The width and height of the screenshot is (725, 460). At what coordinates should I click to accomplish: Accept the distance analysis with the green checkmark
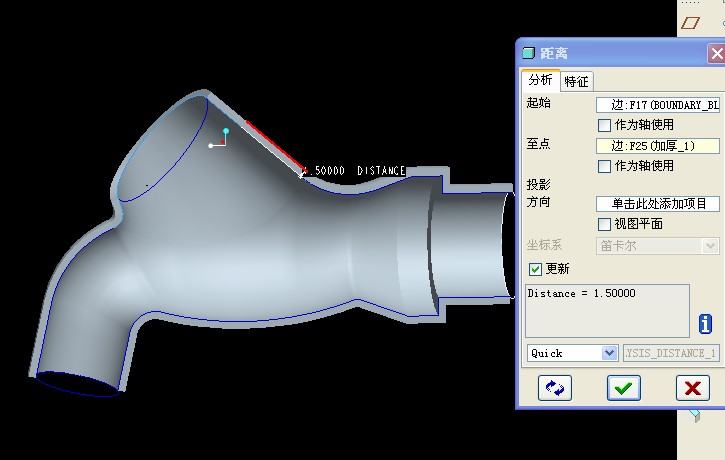[623, 388]
